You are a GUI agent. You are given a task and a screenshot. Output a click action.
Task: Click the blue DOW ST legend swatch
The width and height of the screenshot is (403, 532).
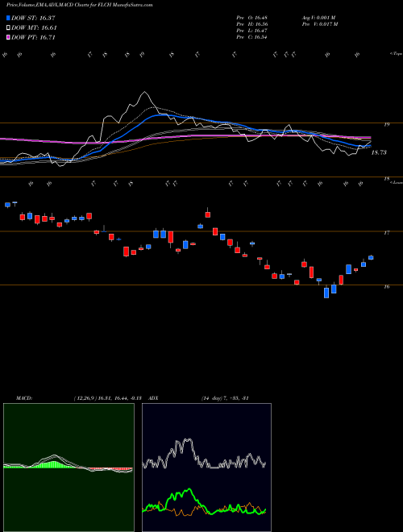tap(8, 18)
